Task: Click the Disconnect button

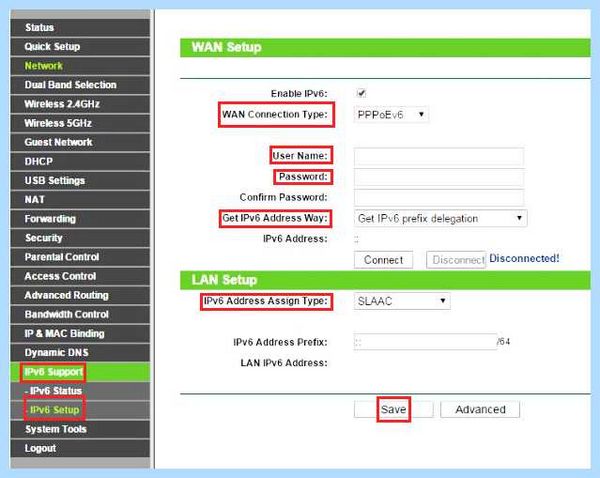Action: [x=456, y=260]
